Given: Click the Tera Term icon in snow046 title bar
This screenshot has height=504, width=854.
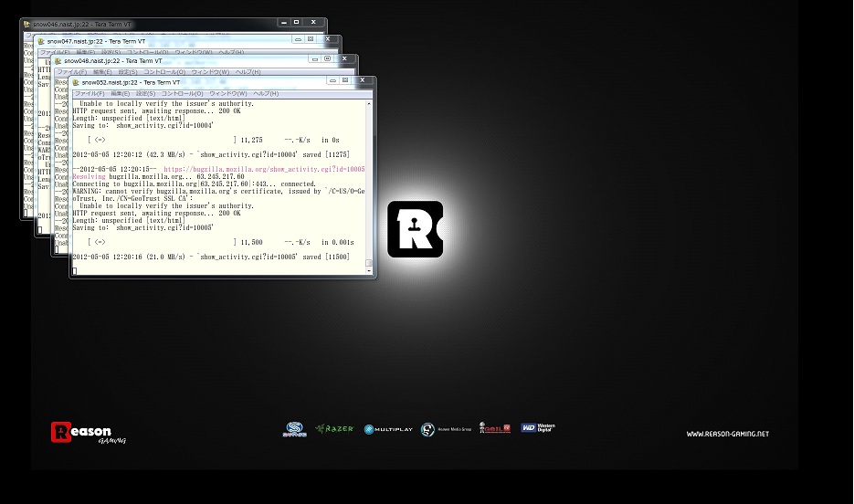Looking at the screenshot, I should [26, 25].
